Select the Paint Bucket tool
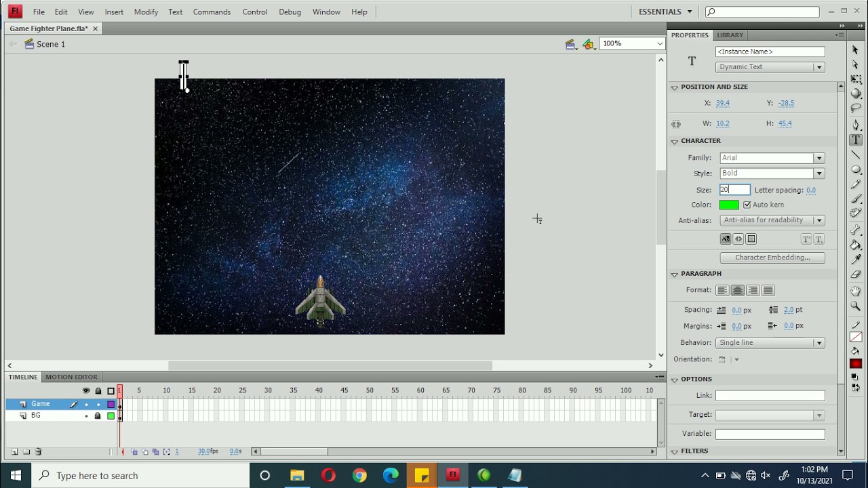Screen dimensions: 868x488 click(856, 245)
